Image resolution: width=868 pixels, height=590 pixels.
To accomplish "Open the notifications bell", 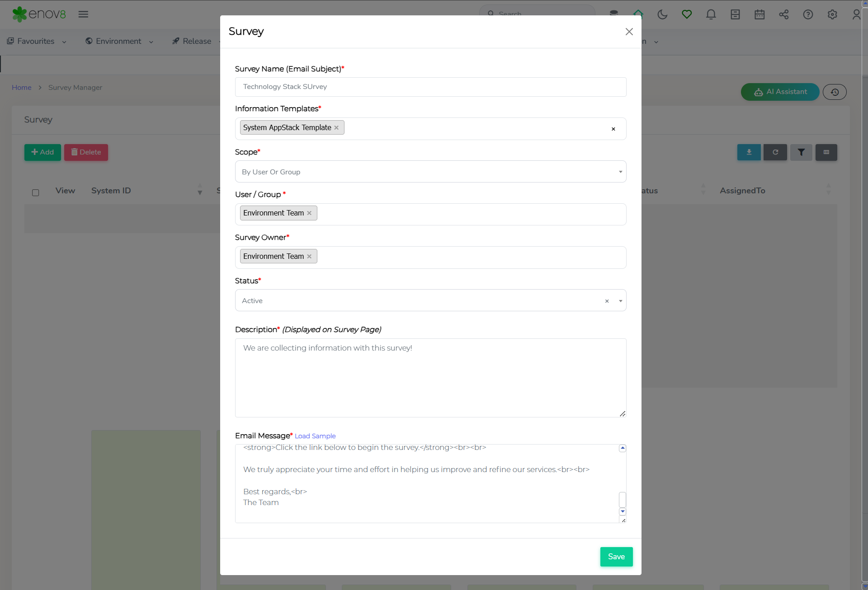I will [x=711, y=14].
